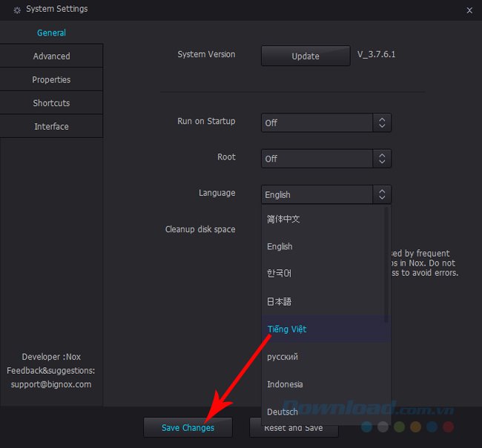Screen dimensions: 482x448
Task: Choose English in the language list
Action: pos(323,246)
